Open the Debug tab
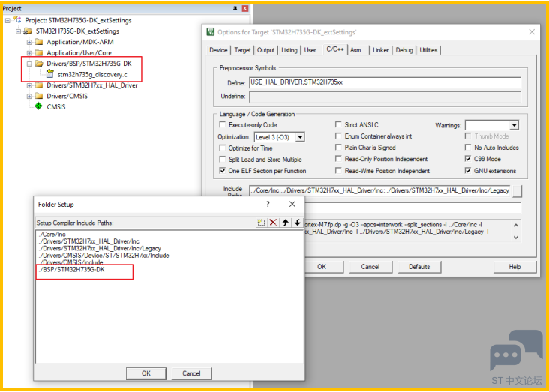The image size is (549, 392). (404, 50)
